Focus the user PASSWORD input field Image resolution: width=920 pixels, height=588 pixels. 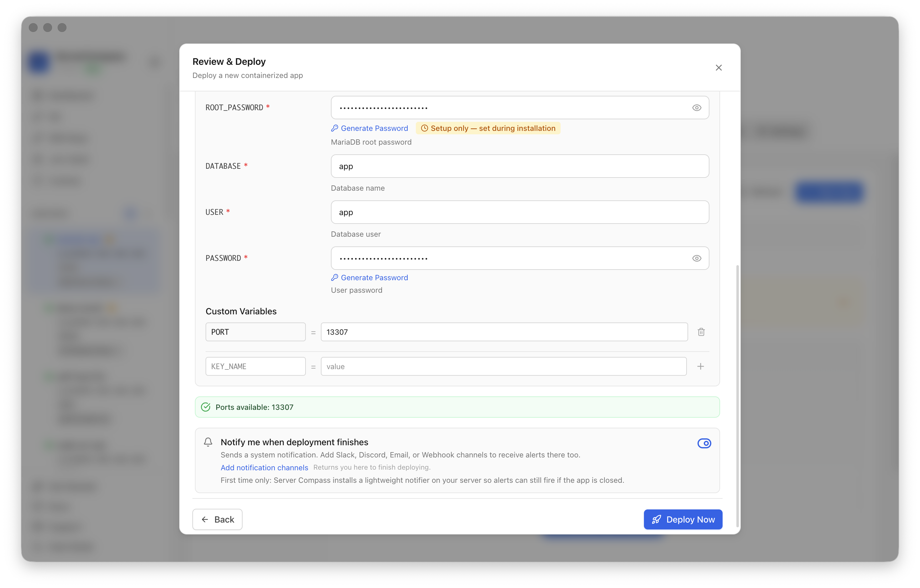[520, 259]
